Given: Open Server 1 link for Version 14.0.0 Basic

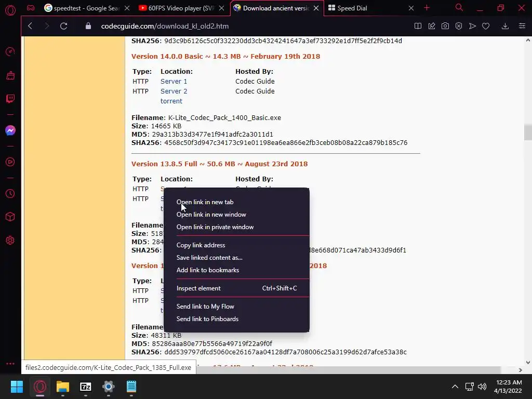Looking at the screenshot, I should pos(174,82).
